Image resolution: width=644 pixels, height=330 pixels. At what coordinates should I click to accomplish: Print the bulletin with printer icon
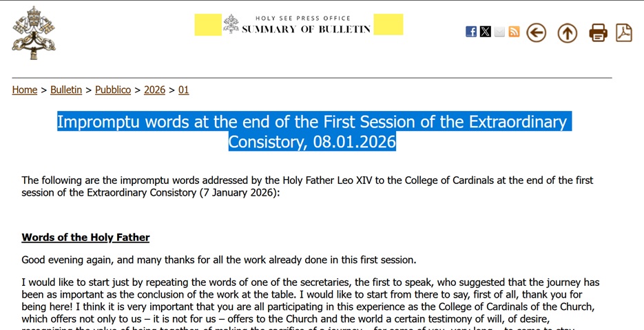tap(598, 32)
